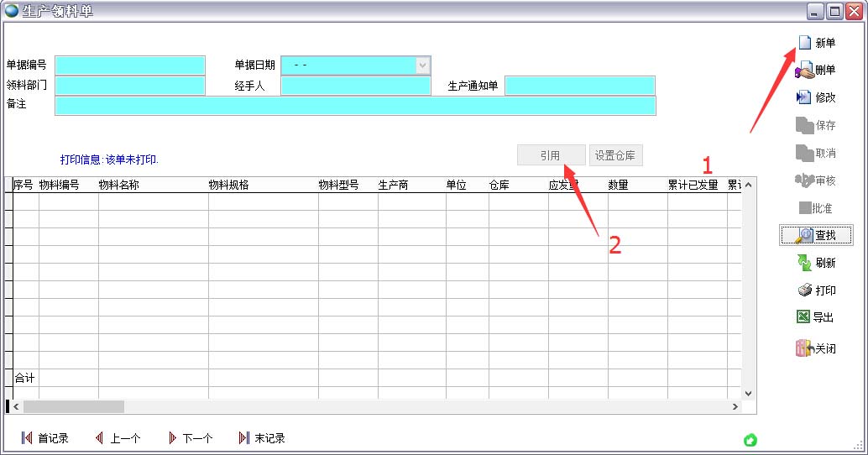Click the 删单 (delete document) icon

pos(803,71)
